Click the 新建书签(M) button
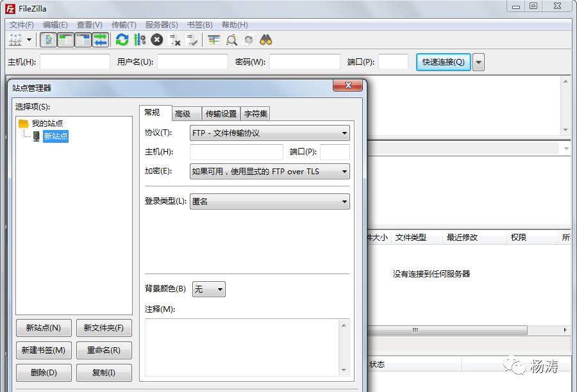Image resolution: width=577 pixels, height=392 pixels. 44,350
